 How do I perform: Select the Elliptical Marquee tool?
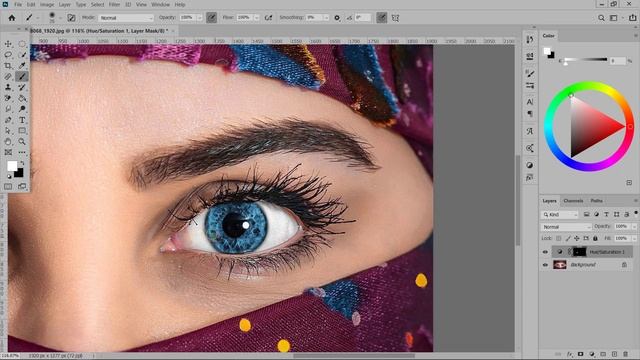point(22,44)
